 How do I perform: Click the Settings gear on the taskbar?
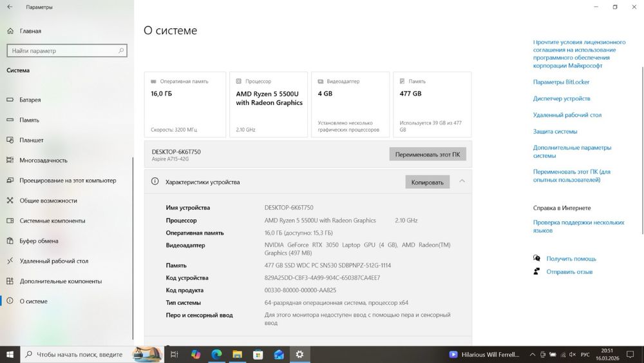pyautogui.click(x=299, y=355)
